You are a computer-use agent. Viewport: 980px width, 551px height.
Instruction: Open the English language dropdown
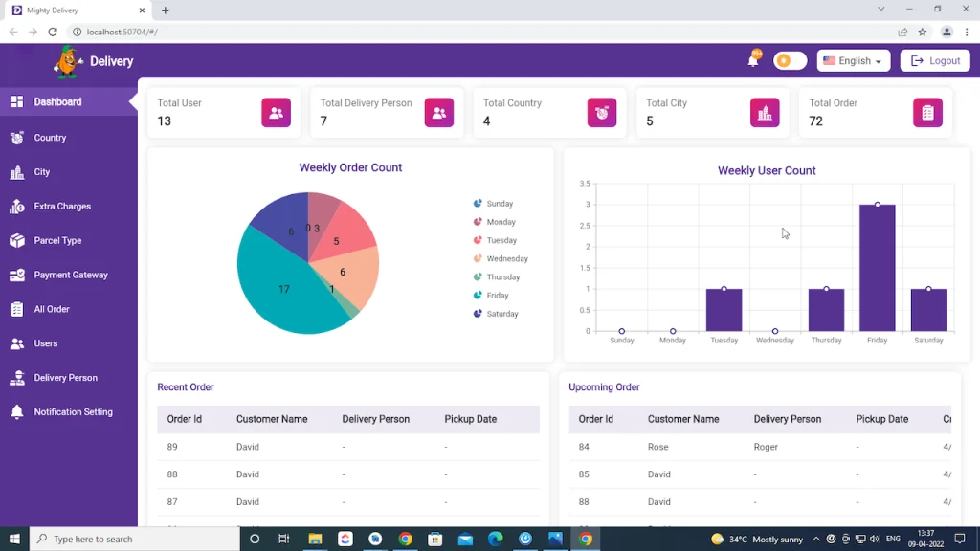coord(853,61)
